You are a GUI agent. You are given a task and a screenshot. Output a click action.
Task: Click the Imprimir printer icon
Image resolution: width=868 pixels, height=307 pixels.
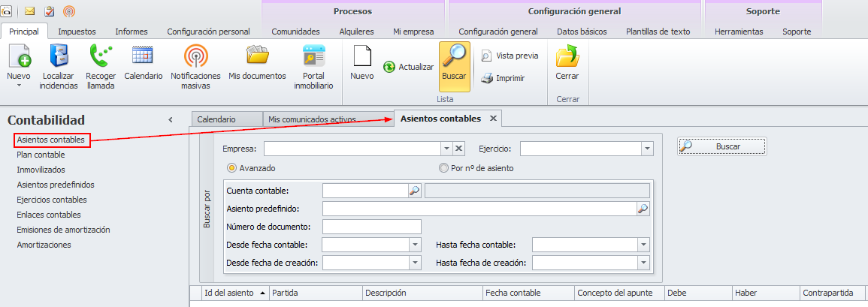(x=486, y=78)
